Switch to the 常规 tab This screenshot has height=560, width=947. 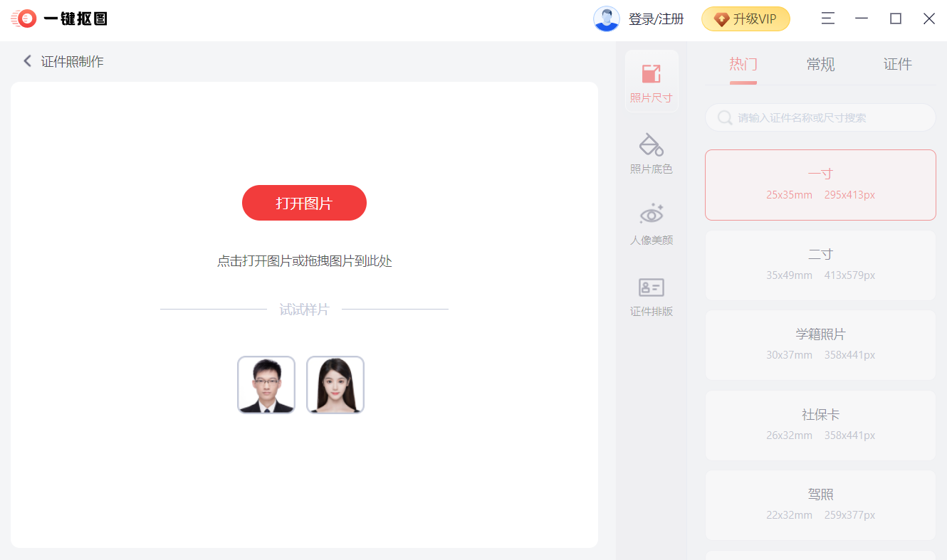[x=820, y=64]
